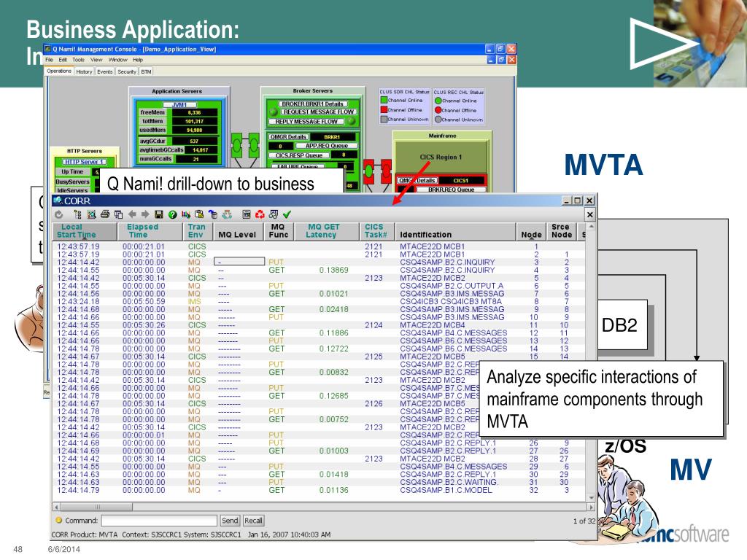
Task: Open Tools menu in Q Nami! console
Action: pos(79,60)
